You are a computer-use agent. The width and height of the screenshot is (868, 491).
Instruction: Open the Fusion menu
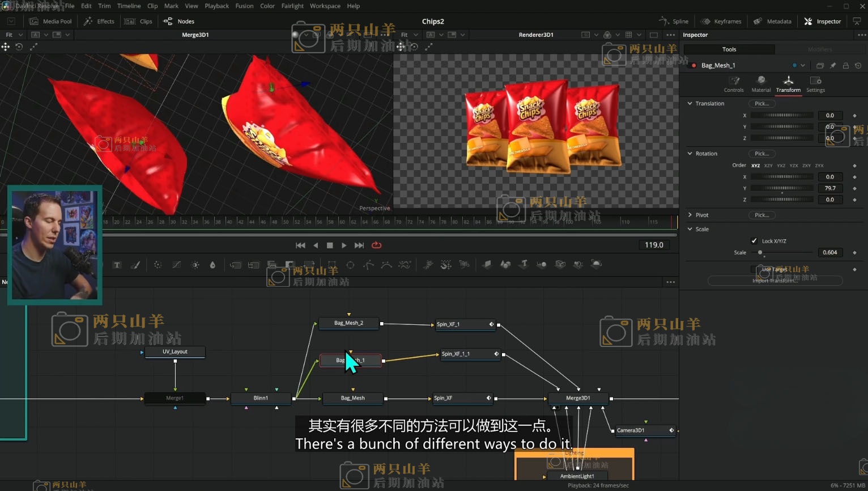(244, 6)
